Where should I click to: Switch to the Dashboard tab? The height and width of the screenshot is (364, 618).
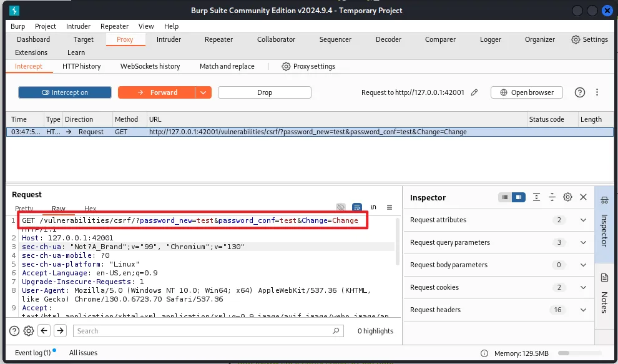click(34, 39)
